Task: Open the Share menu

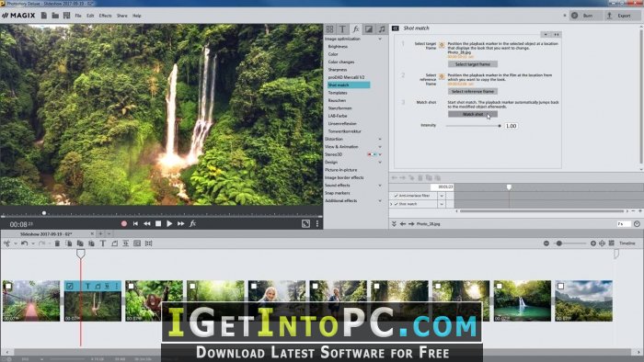Action: click(122, 16)
